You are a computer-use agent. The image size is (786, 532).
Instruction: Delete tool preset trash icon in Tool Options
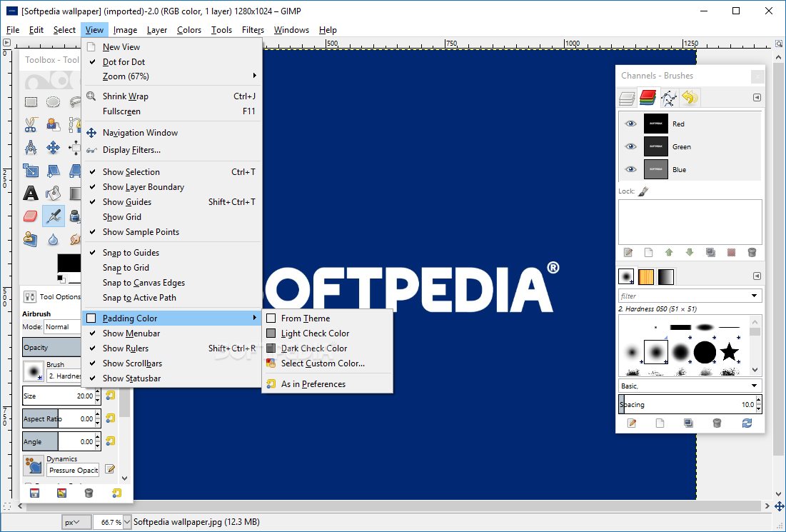click(89, 493)
